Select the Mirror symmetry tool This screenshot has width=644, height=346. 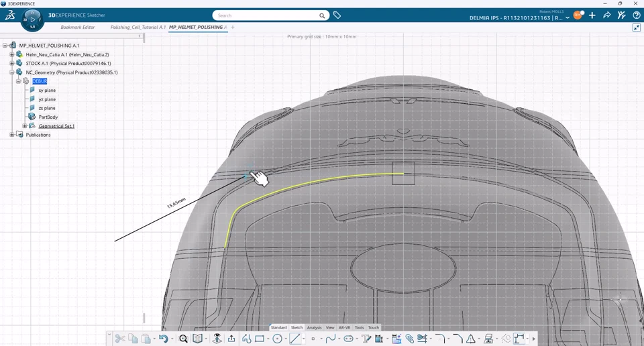pyautogui.click(x=471, y=339)
